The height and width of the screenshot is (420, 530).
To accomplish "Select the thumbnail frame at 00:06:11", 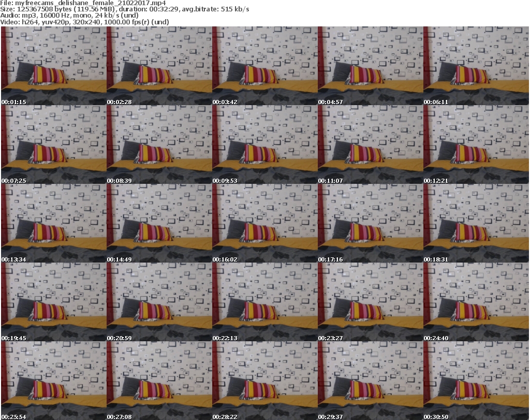I will click(476, 66).
